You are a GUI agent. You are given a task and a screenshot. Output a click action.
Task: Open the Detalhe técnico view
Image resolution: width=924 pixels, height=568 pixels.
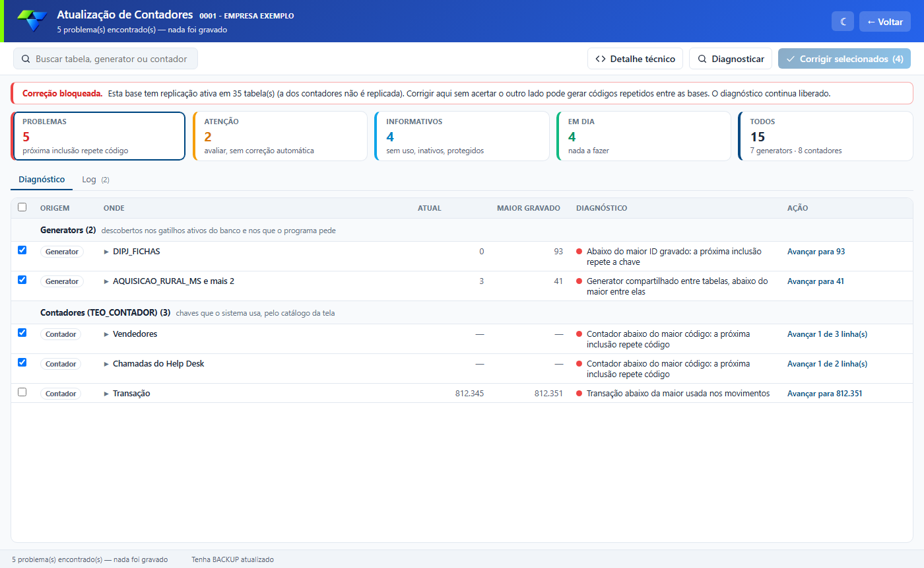[x=635, y=59]
